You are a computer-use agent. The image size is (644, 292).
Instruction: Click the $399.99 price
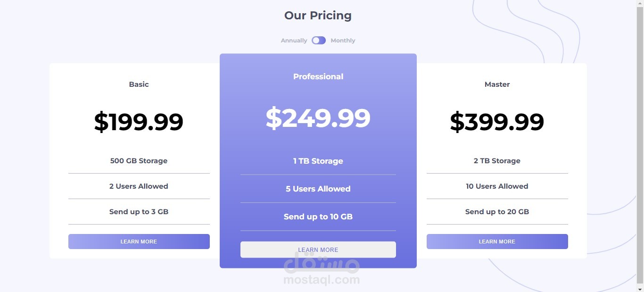(497, 122)
